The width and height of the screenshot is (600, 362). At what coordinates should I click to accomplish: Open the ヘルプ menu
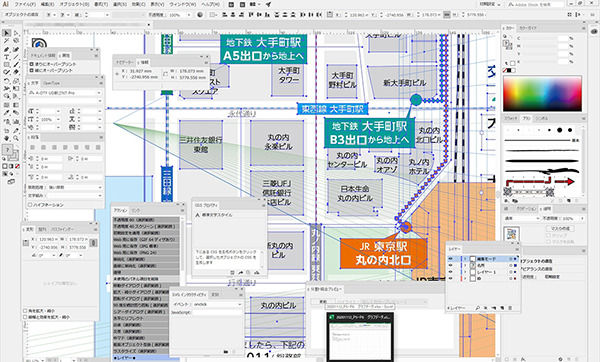(x=210, y=4)
